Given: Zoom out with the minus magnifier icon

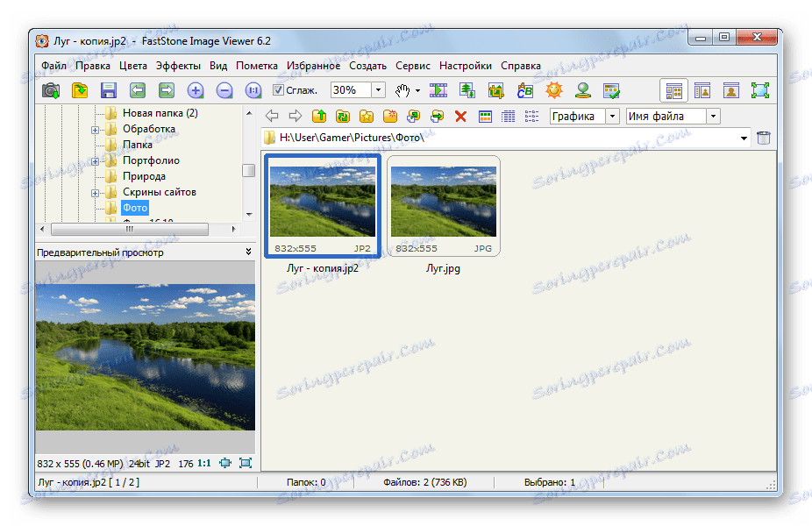Looking at the screenshot, I should click(224, 90).
